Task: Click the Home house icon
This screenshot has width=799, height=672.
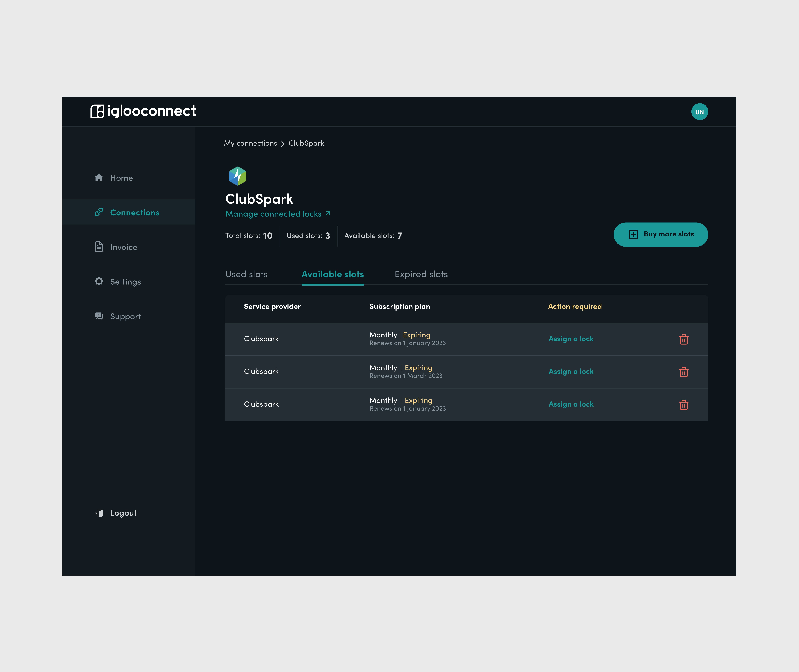Action: (x=99, y=178)
